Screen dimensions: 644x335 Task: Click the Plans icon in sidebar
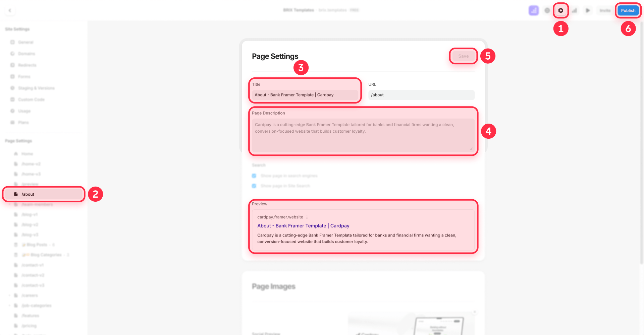point(12,123)
